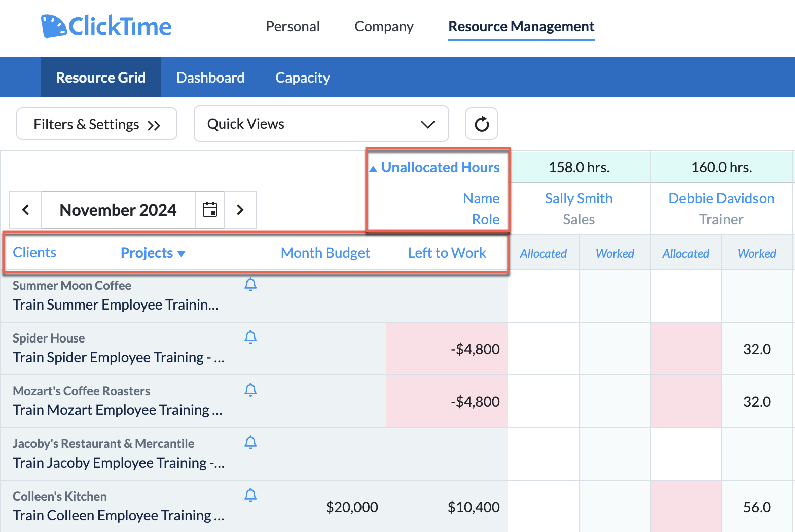
Task: Select Train Mozart Employee Training project
Action: (118, 410)
